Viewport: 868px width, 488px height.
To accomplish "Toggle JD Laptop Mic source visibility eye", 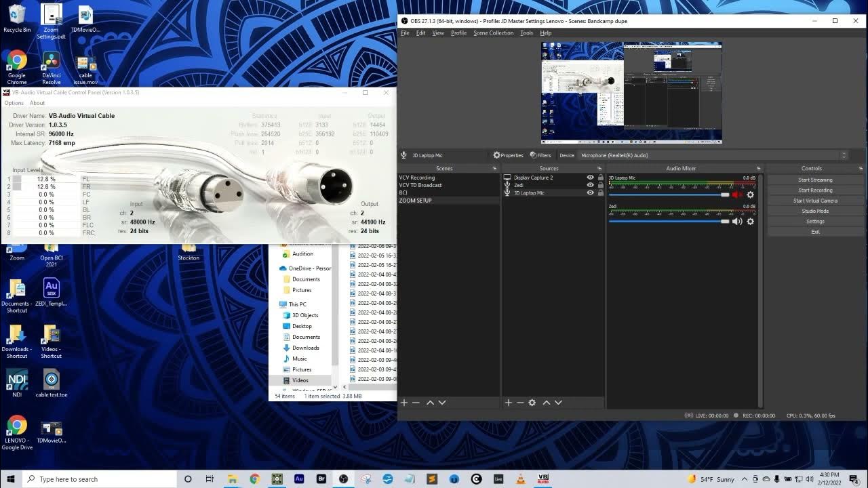I will coord(590,192).
